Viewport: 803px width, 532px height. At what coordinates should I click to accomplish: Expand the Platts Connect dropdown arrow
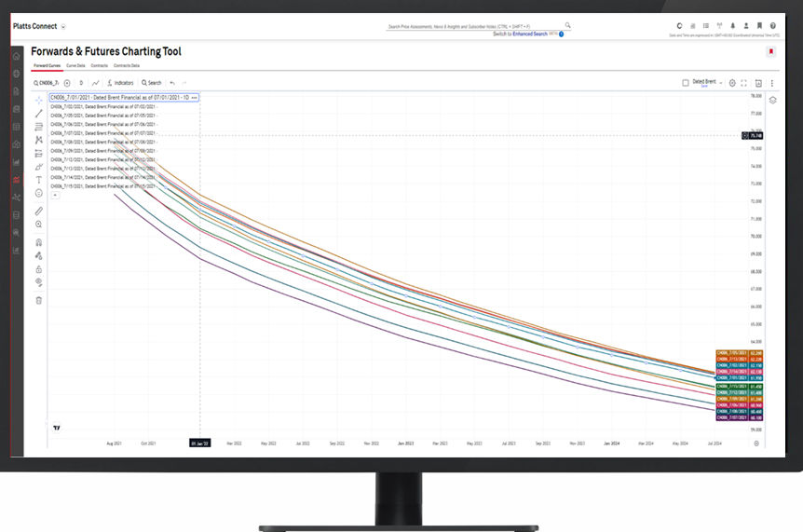63,26
